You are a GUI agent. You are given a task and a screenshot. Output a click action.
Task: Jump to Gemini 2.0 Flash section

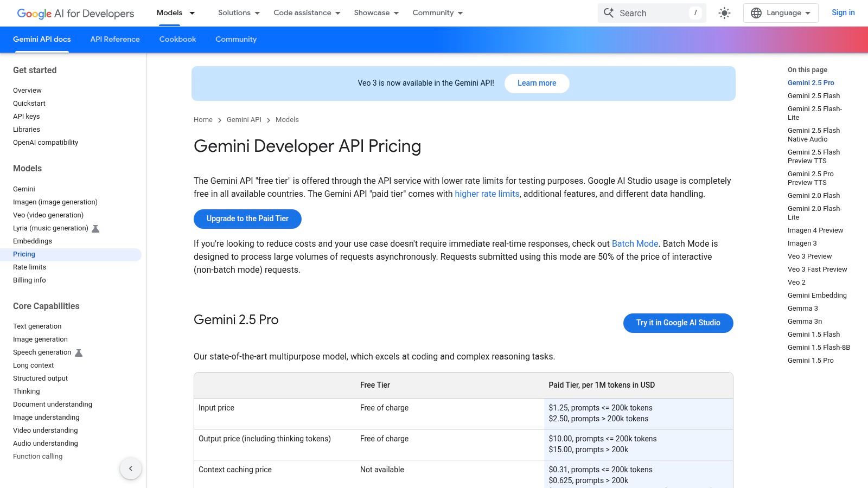814,196
